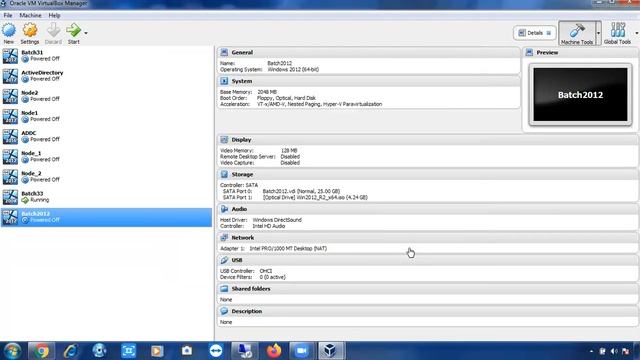Open the File menu

click(x=8, y=15)
